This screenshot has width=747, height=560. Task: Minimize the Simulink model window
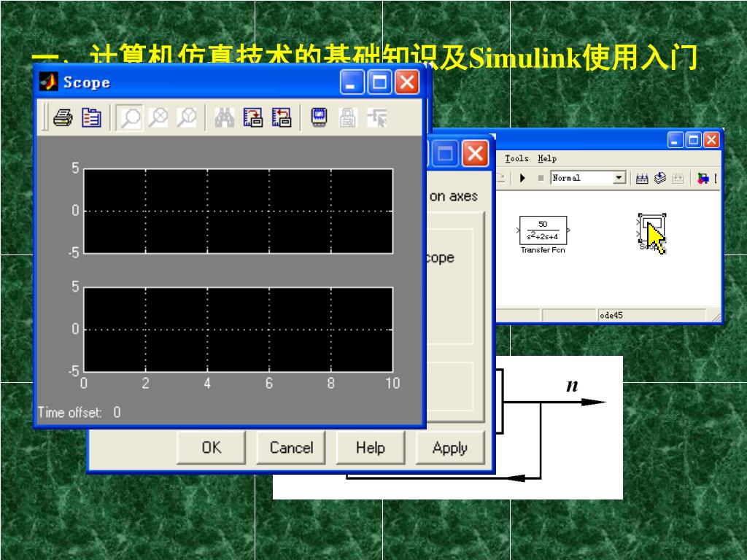tap(676, 140)
